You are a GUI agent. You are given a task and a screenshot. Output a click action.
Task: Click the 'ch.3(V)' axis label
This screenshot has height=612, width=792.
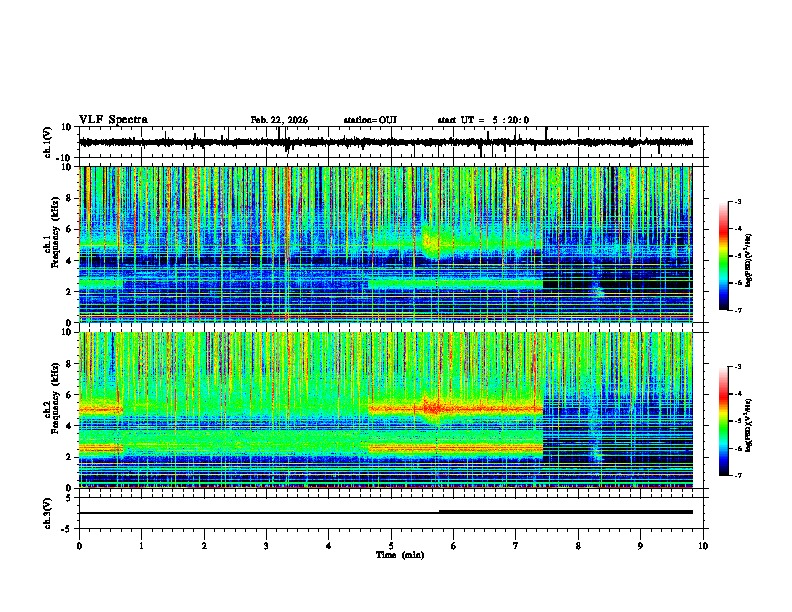point(47,513)
